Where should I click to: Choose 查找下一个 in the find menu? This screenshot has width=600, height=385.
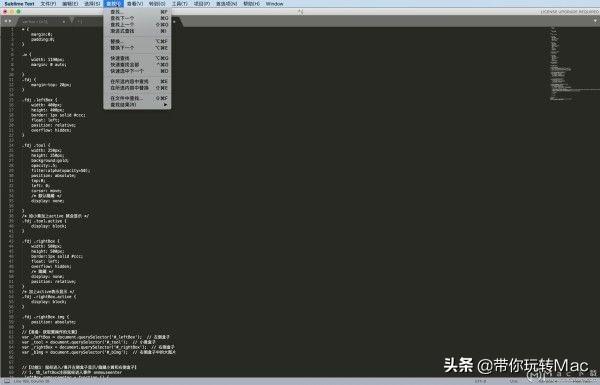pyautogui.click(x=137, y=18)
